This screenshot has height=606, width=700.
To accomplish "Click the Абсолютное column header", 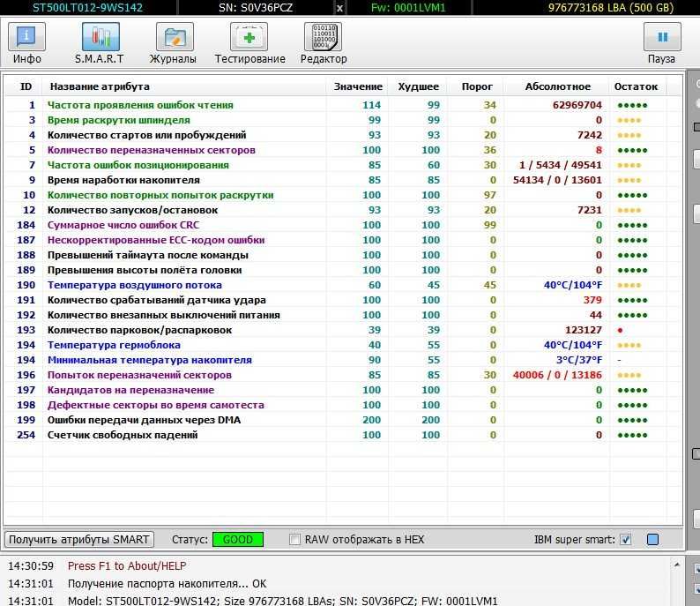I will click(x=557, y=86).
